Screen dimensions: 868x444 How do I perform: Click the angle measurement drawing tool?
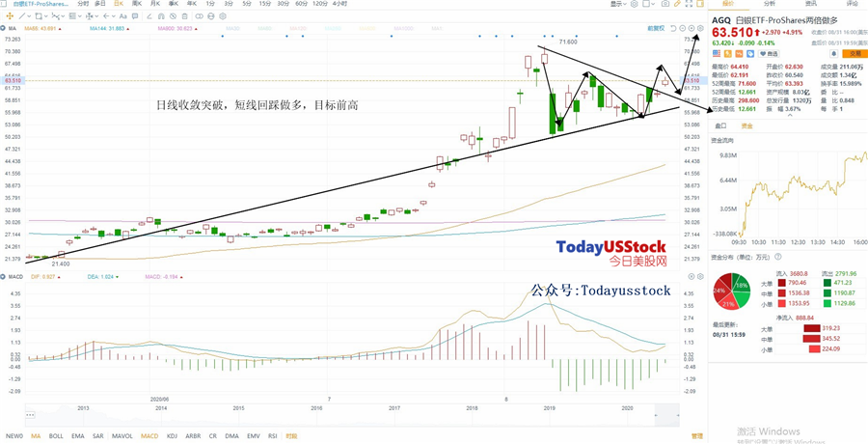[149, 16]
